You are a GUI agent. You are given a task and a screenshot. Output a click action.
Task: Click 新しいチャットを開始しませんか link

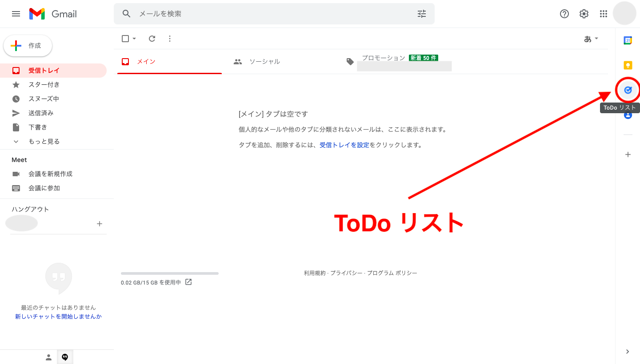pos(58,317)
